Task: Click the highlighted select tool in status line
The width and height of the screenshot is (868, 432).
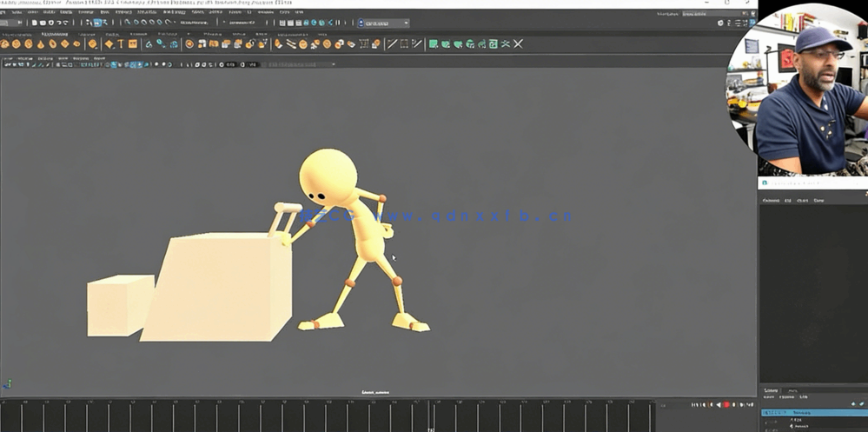Action: [x=98, y=23]
